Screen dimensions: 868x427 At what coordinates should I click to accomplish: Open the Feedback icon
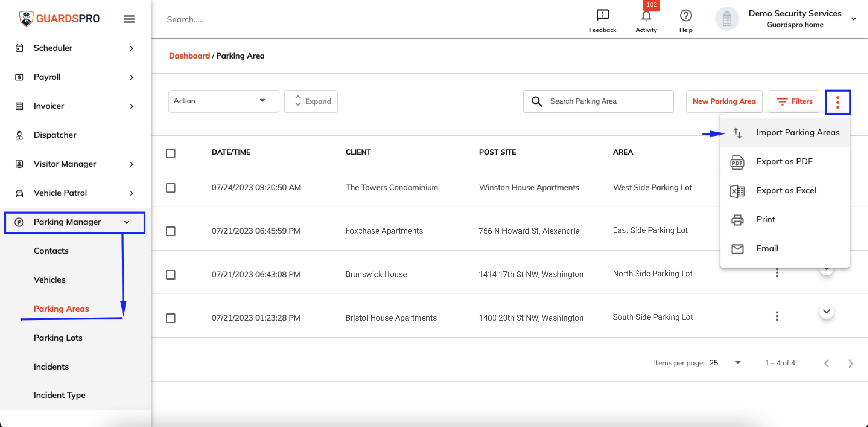(x=602, y=15)
